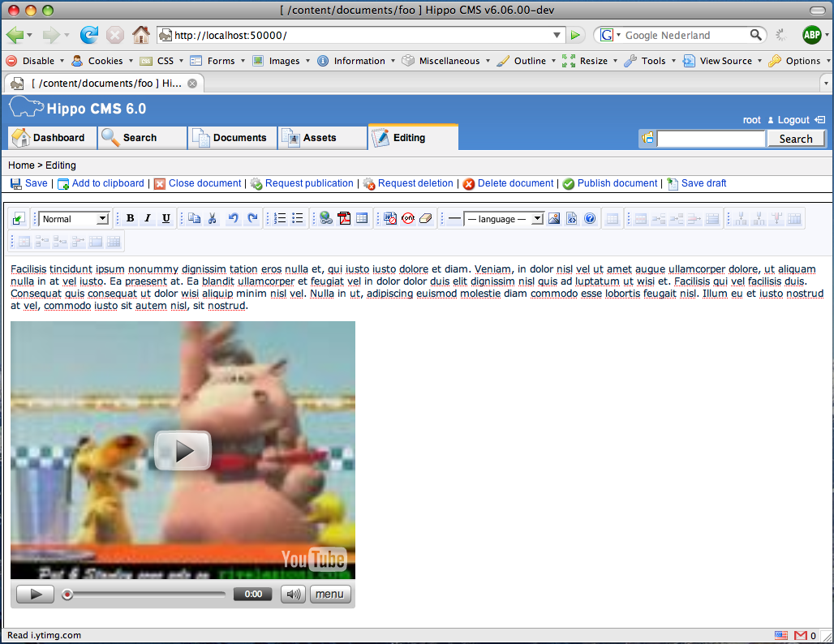Image resolution: width=834 pixels, height=644 pixels.
Task: Click the video player seek slider
Action: 146,594
